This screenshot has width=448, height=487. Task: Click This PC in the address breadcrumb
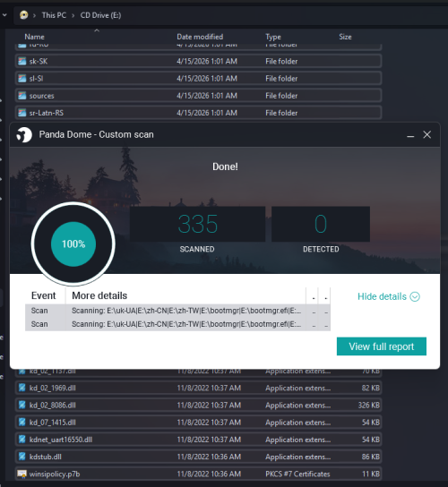pyautogui.click(x=54, y=15)
